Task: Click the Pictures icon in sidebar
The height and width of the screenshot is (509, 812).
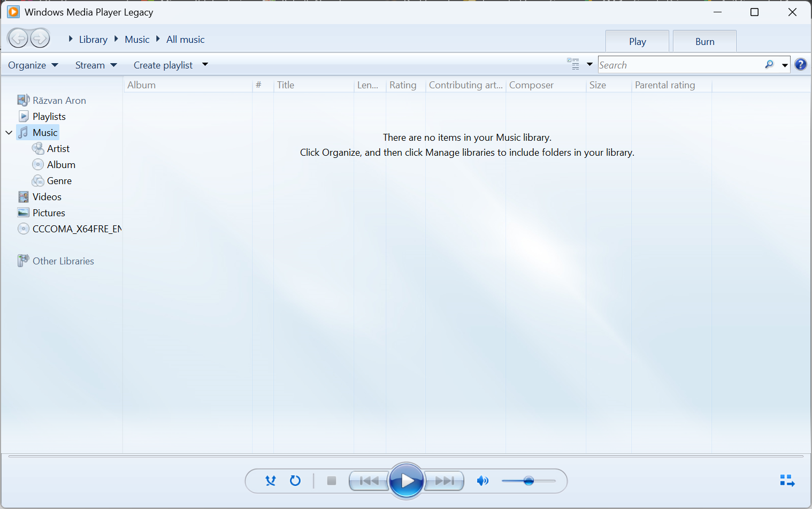Action: [23, 212]
